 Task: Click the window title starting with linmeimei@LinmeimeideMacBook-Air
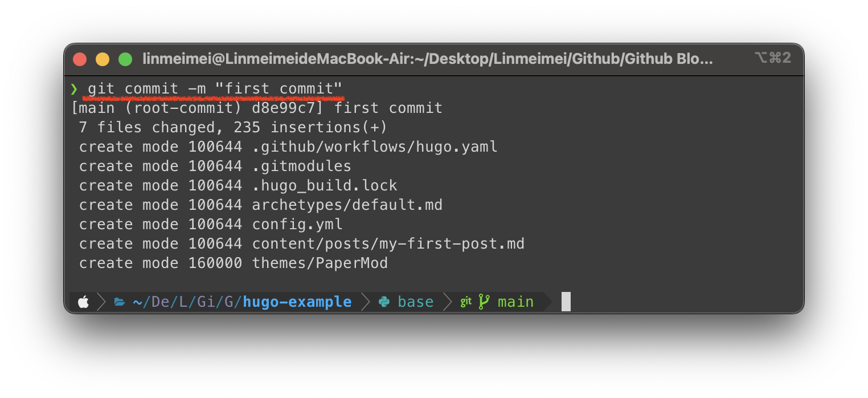428,58
